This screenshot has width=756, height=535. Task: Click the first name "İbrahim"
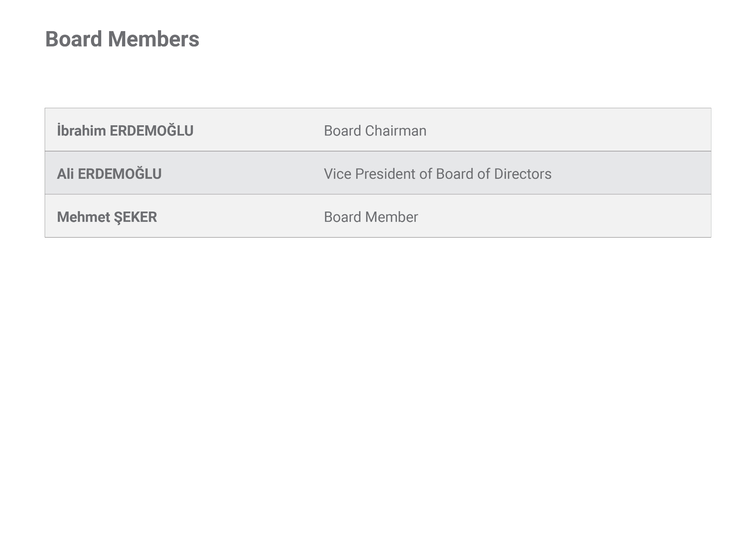click(82, 130)
